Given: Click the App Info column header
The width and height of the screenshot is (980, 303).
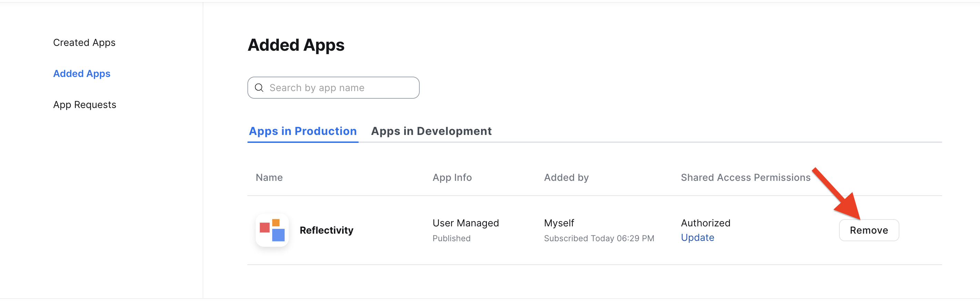Looking at the screenshot, I should click(x=452, y=178).
